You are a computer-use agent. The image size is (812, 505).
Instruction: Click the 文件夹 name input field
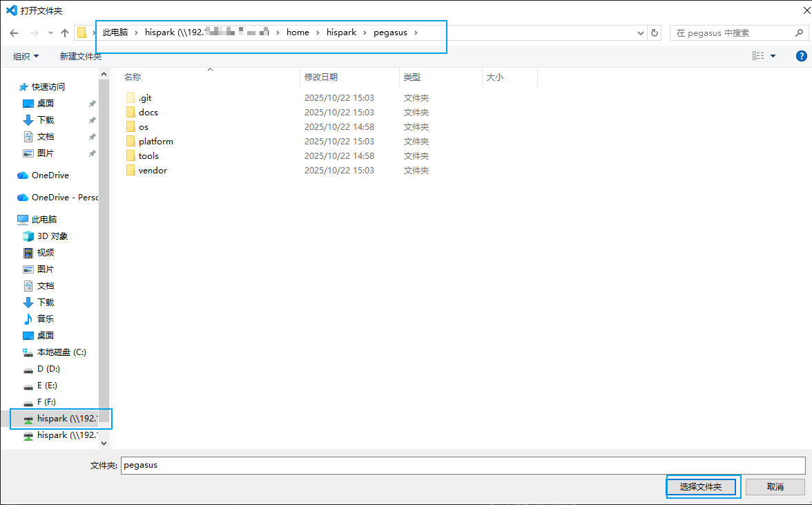pos(463,466)
